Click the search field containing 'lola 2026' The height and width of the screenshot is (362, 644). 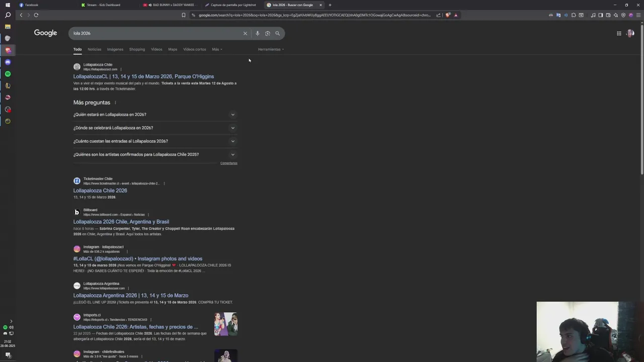156,33
